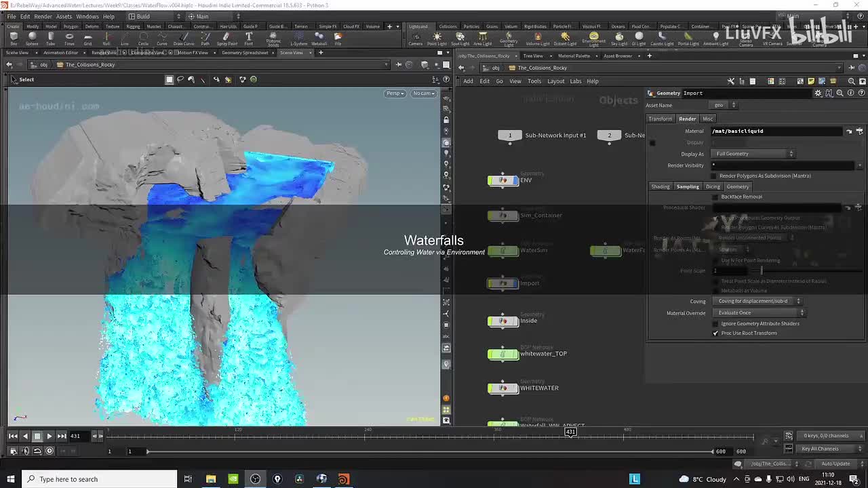Tick Ignore Geometry Attribute Shaders
868x488 pixels.
(715, 324)
